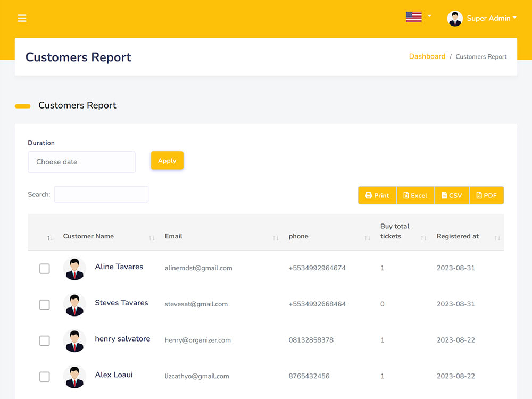This screenshot has height=399, width=532.
Task: Sort by phone column arrows
Action: pos(367,238)
